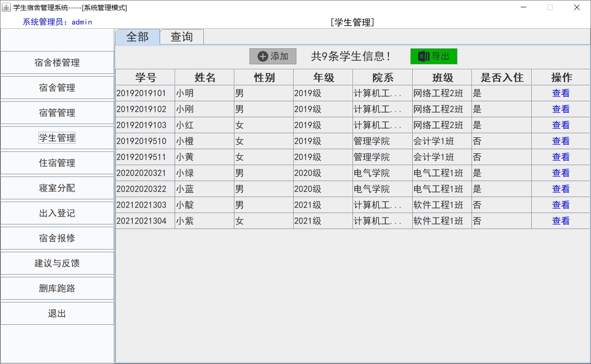This screenshot has height=364, width=591.
Task: Click 退出 to exit the system
Action: pos(57,314)
